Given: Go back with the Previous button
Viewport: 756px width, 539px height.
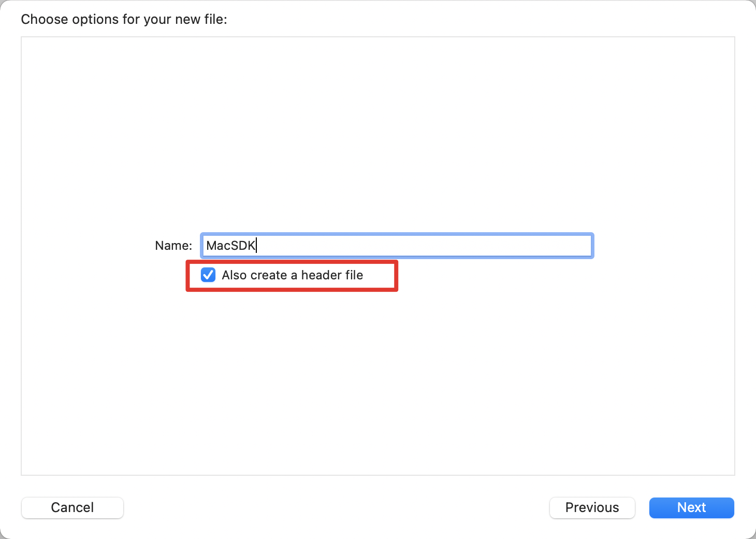Looking at the screenshot, I should tap(592, 507).
